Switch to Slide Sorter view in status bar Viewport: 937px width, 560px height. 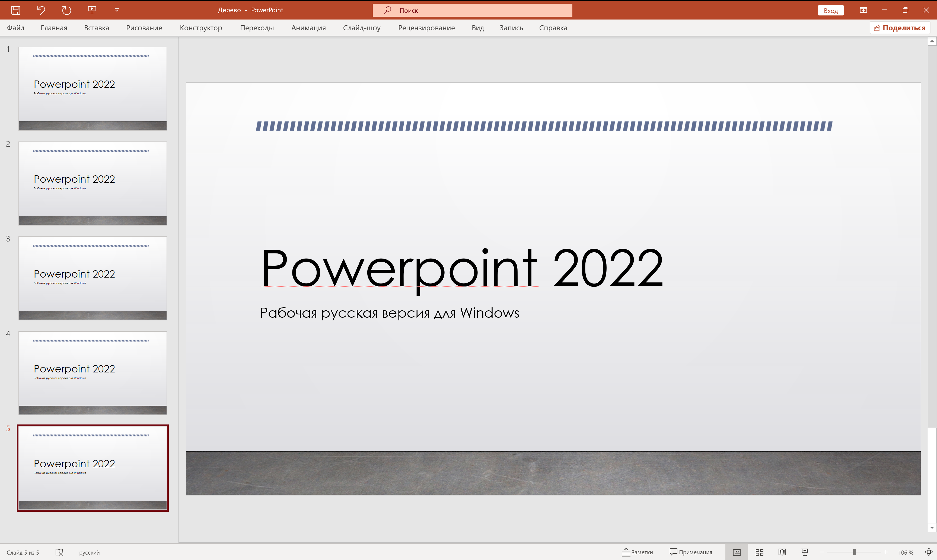coord(759,552)
